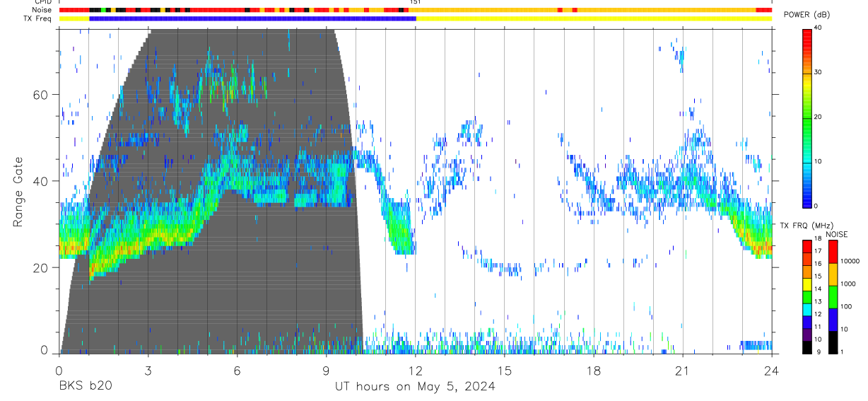The width and height of the screenshot is (868, 401).
Task: Click Range Gate axis tick label '20'
Action: click(41, 267)
